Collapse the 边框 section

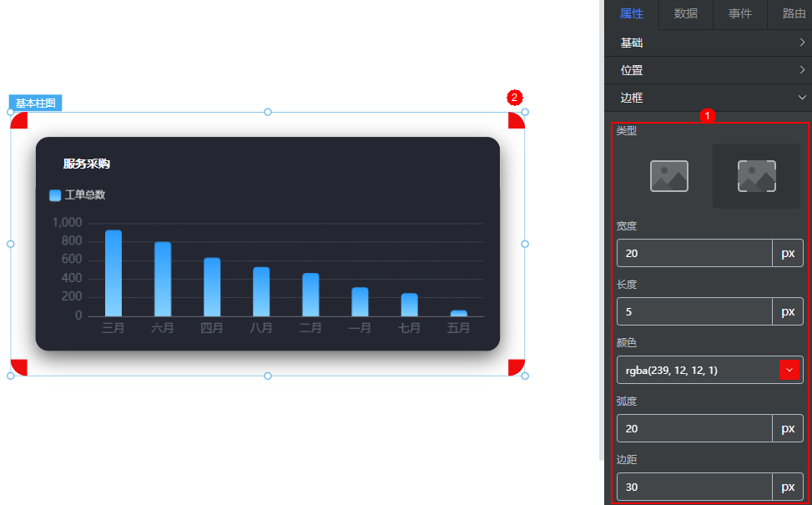point(708,98)
